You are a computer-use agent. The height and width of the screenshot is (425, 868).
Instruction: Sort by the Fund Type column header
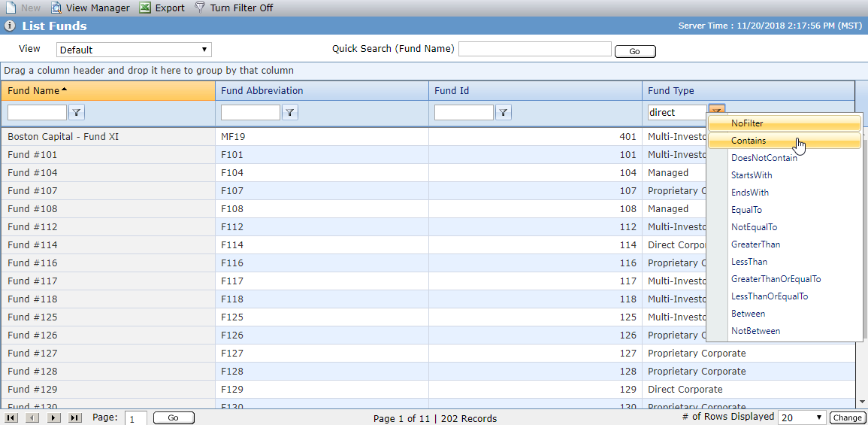[x=749, y=91]
